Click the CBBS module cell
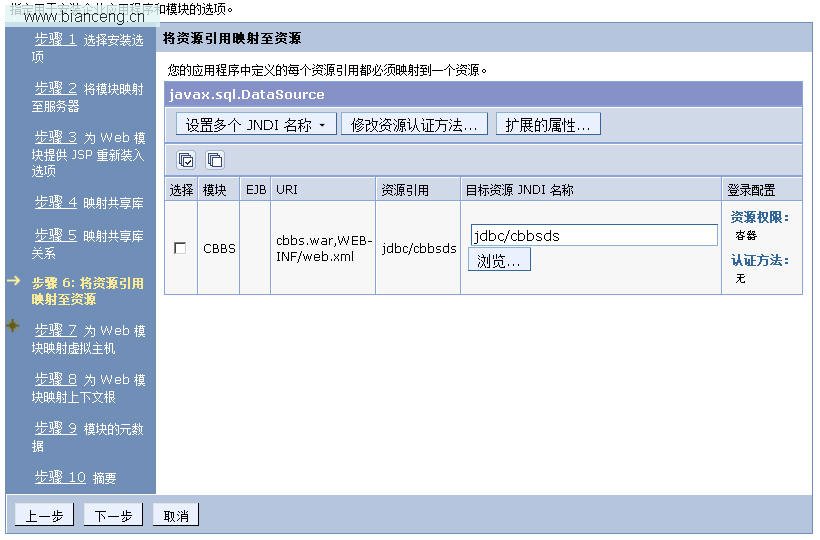 tap(219, 248)
